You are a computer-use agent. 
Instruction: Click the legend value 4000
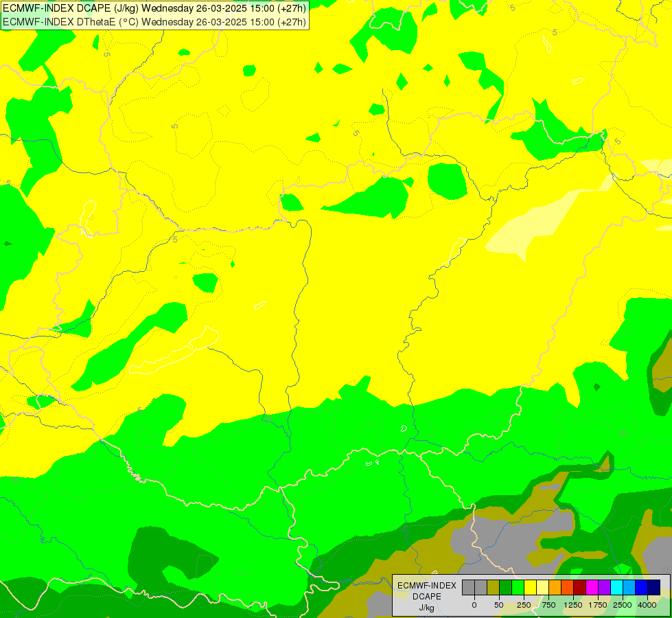(647, 605)
